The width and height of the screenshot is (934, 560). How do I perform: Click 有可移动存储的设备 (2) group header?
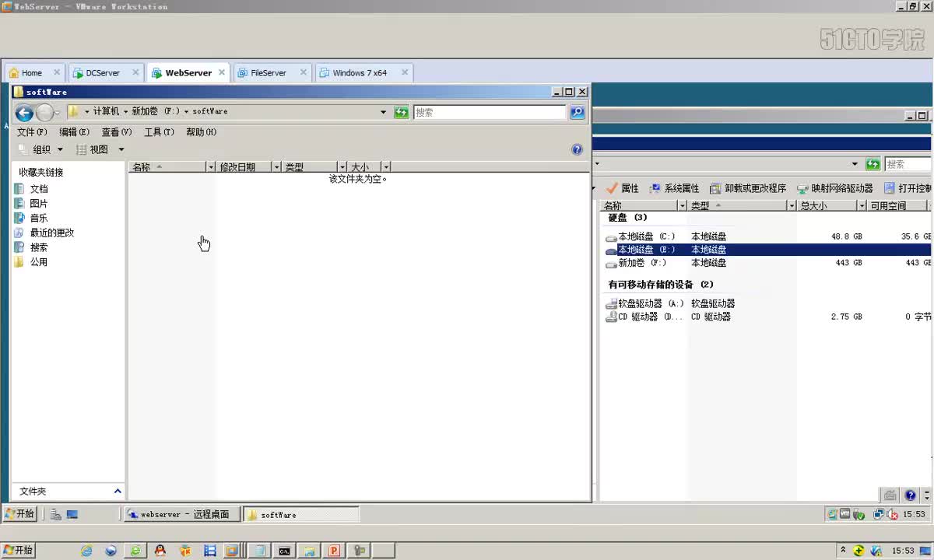pos(661,285)
